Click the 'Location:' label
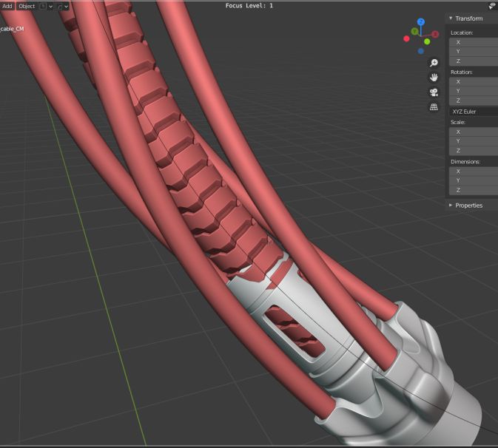Image resolution: width=498 pixels, height=448 pixels. pos(462,33)
